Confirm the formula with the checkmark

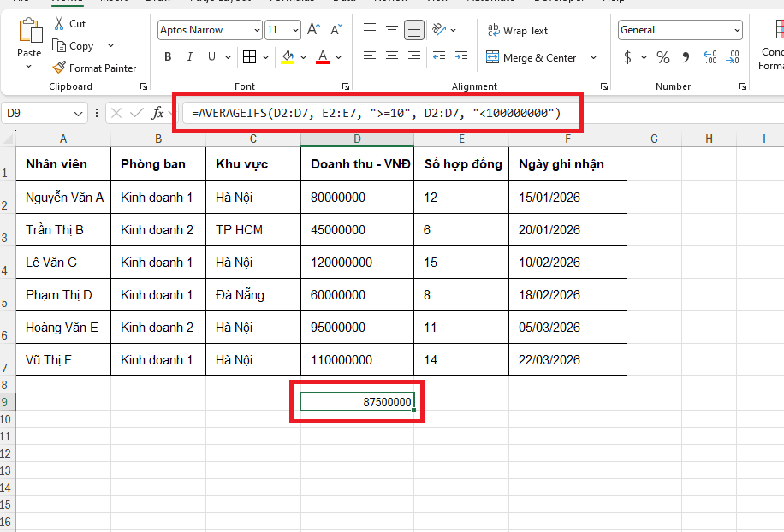click(136, 114)
